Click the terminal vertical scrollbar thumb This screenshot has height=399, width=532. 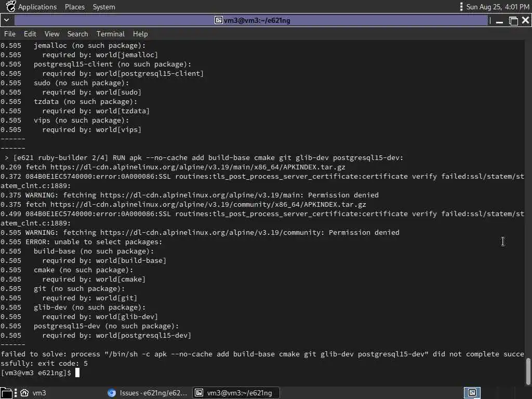coord(528,371)
